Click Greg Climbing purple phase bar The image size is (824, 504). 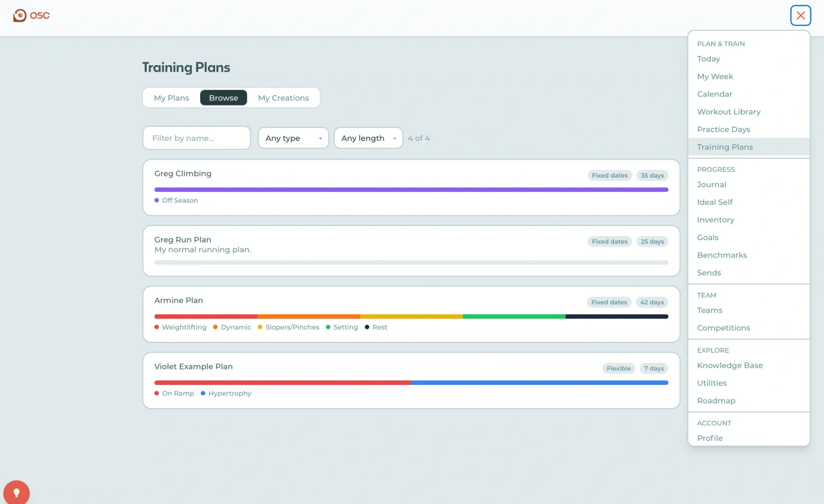[411, 190]
